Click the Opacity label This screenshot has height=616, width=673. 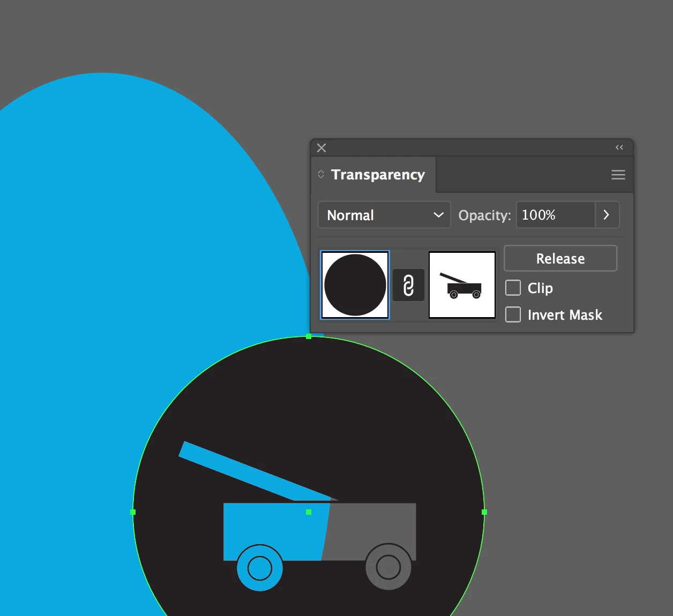click(484, 215)
